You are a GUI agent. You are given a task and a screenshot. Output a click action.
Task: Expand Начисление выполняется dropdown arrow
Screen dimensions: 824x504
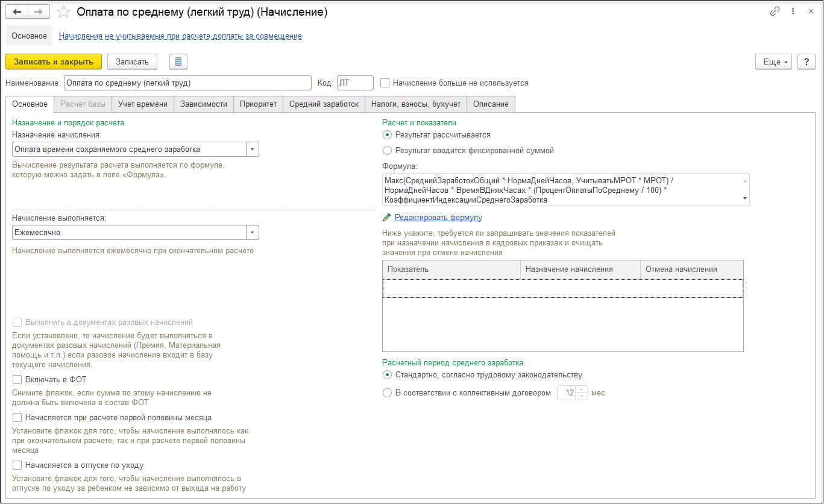pos(253,233)
